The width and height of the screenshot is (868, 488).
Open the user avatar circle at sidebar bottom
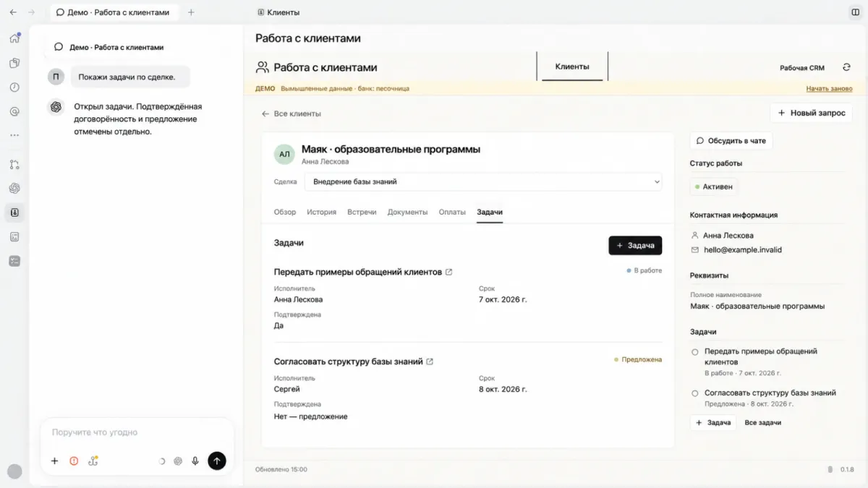(14, 471)
